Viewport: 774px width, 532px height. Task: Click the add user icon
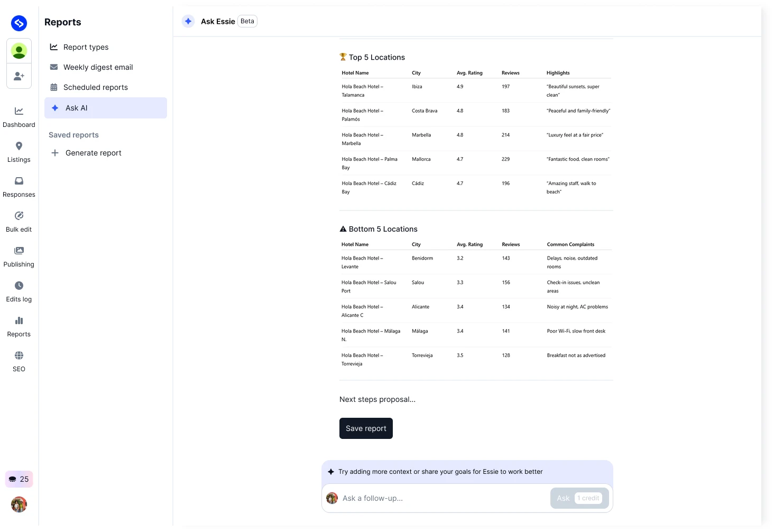pyautogui.click(x=19, y=76)
